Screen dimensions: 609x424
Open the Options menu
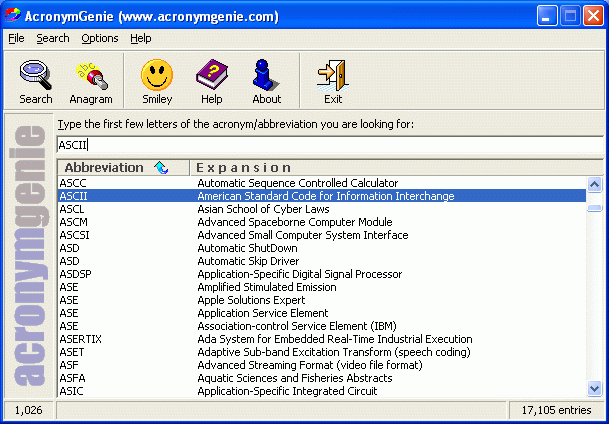tap(100, 38)
